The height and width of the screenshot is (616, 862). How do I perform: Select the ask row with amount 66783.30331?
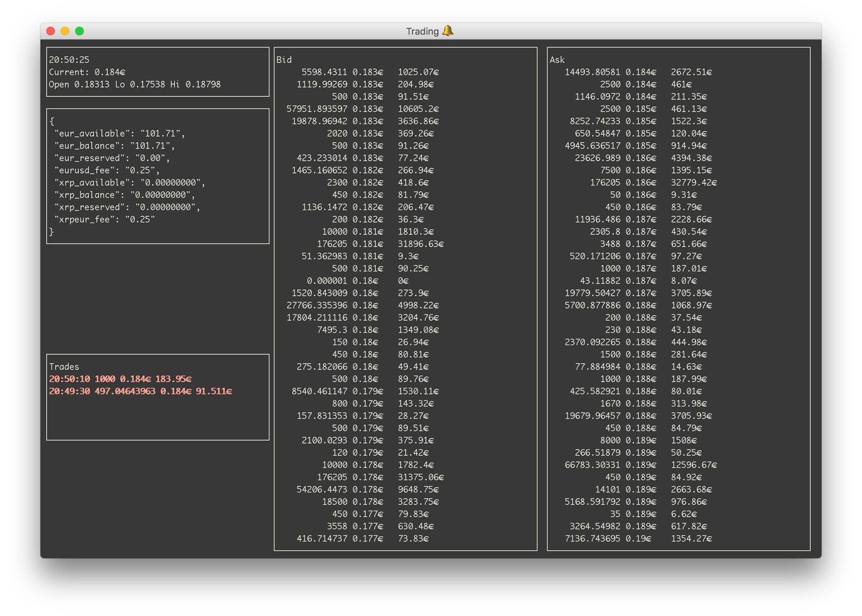(641, 465)
